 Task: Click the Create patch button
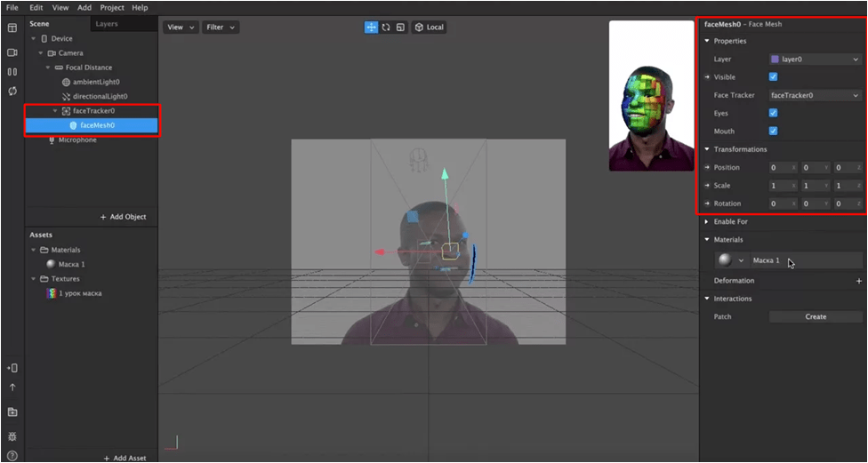point(816,316)
